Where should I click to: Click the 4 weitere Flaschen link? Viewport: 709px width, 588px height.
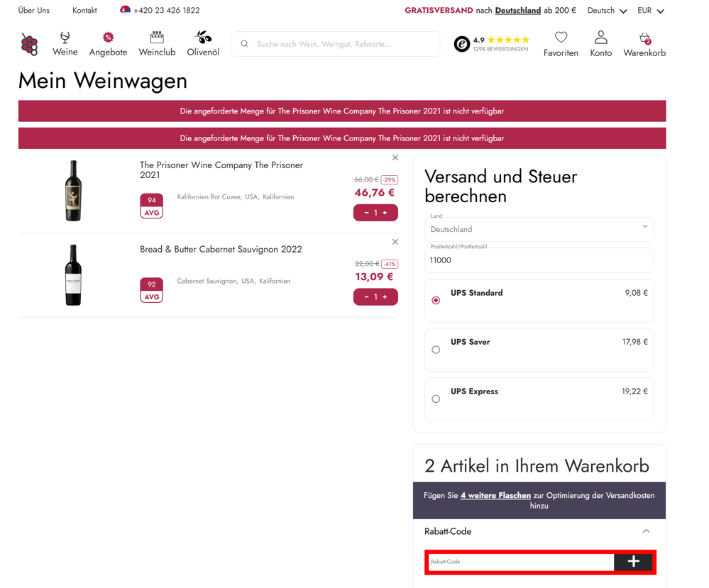[x=495, y=495]
